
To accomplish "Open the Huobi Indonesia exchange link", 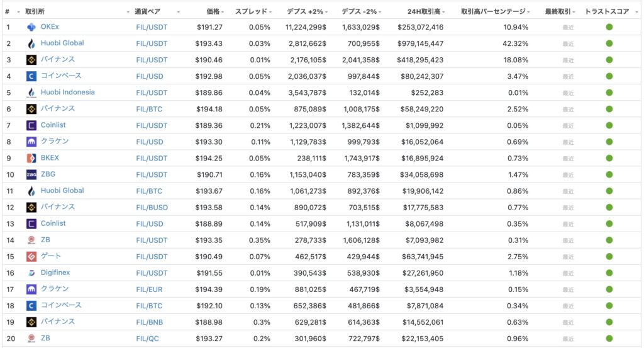I will [x=67, y=92].
